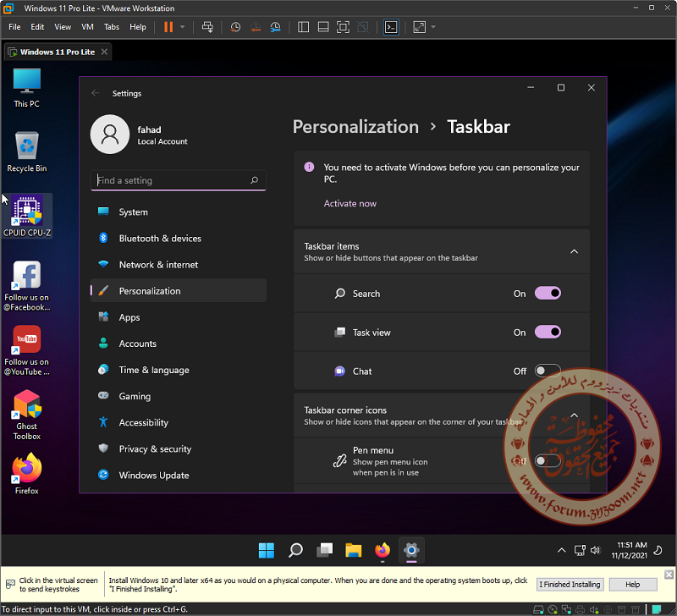Click the Help button in install bar
677x616 pixels.
[633, 585]
